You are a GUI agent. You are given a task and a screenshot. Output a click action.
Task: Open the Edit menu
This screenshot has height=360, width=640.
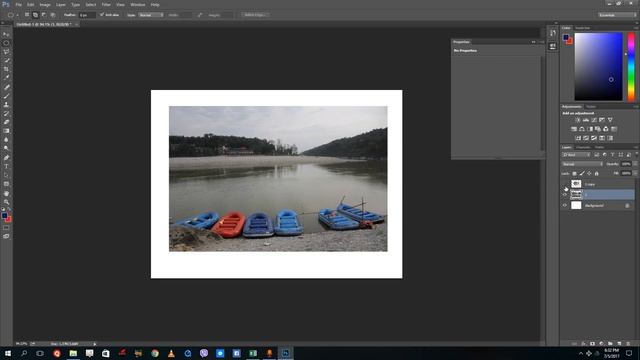click(x=31, y=4)
